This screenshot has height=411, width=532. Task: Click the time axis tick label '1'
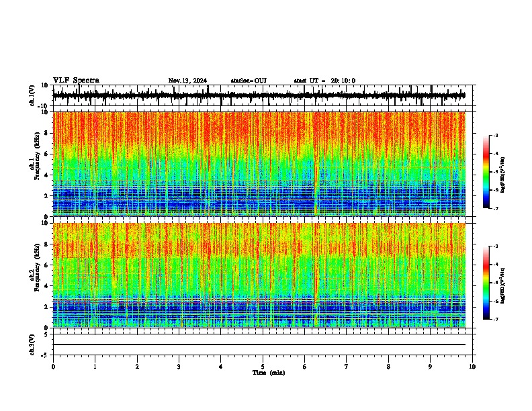95,367
